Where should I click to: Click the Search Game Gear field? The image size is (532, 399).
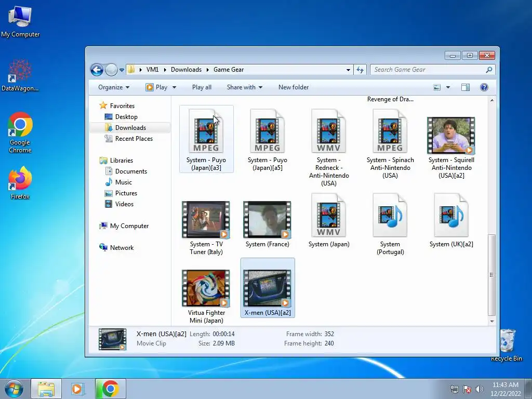(432, 70)
